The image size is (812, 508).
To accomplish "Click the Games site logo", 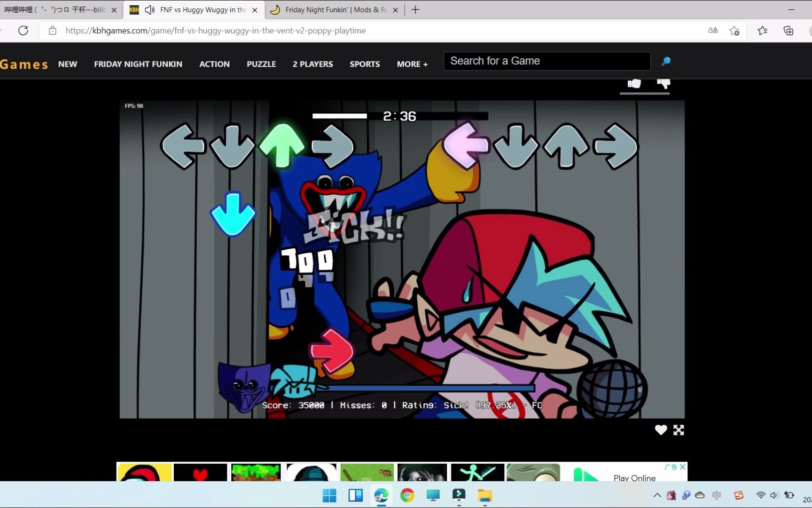I will tap(23, 64).
